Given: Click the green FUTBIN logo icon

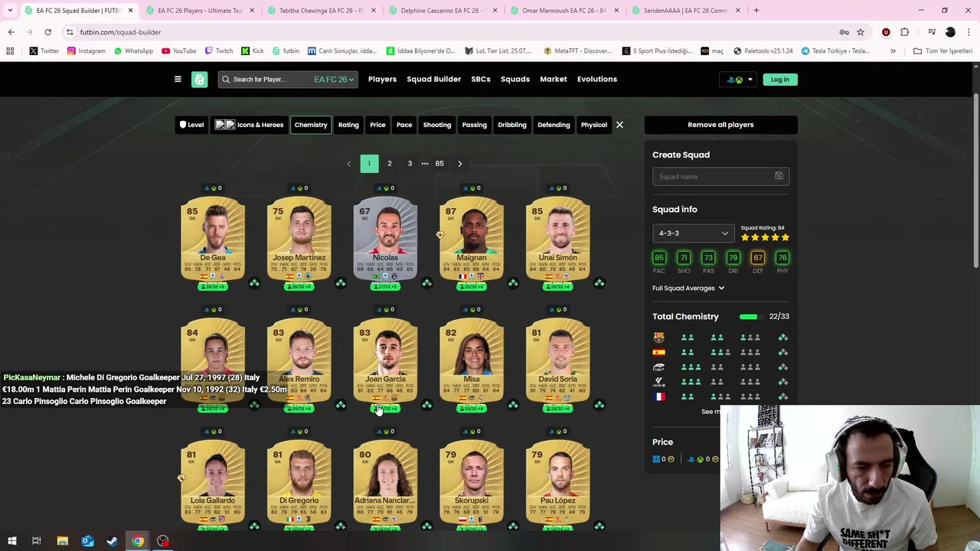Looking at the screenshot, I should pyautogui.click(x=199, y=79).
